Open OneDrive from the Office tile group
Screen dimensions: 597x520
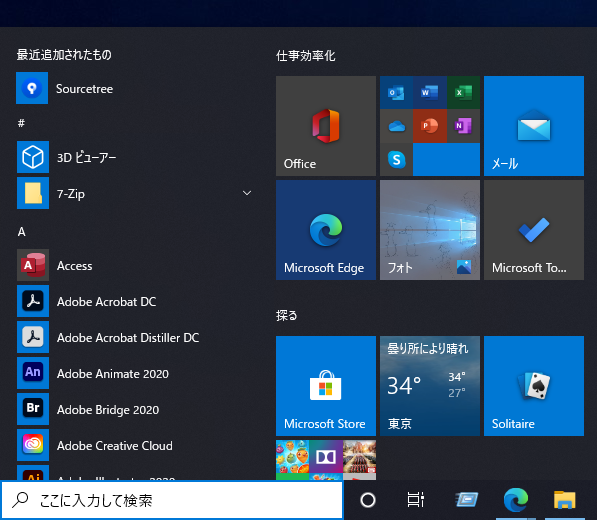click(x=396, y=126)
